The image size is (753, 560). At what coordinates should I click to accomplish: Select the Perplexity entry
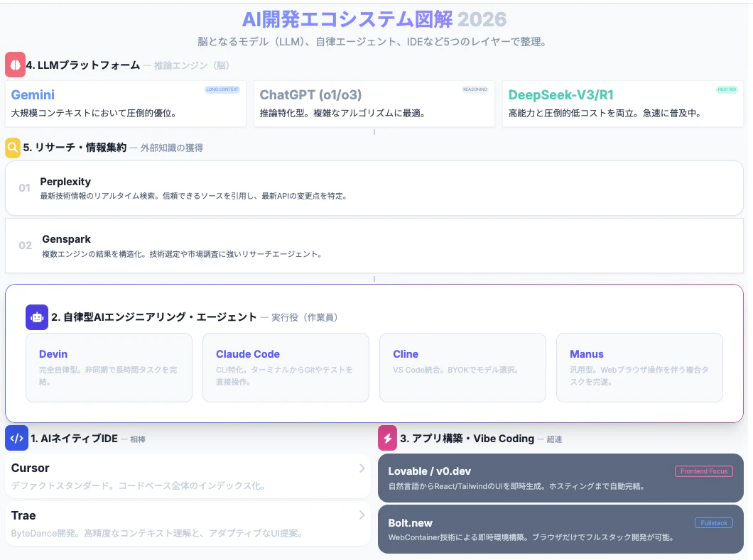(x=374, y=188)
